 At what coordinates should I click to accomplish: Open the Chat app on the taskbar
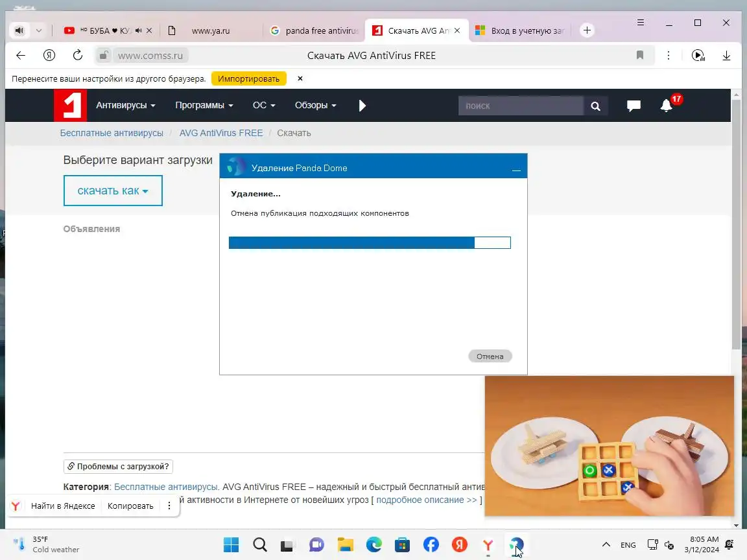(317, 544)
